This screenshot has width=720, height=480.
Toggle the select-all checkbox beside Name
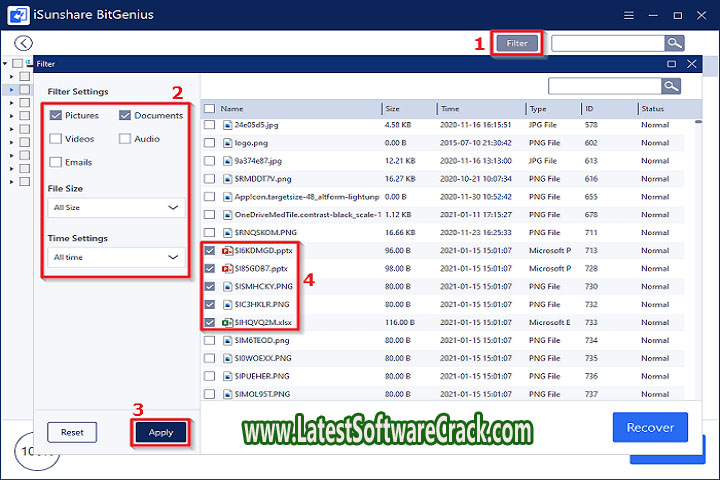[x=209, y=108]
